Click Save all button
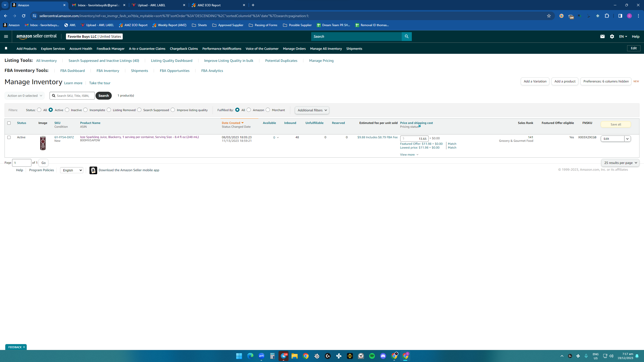Viewport: 644px width, 362px height. [x=616, y=124]
